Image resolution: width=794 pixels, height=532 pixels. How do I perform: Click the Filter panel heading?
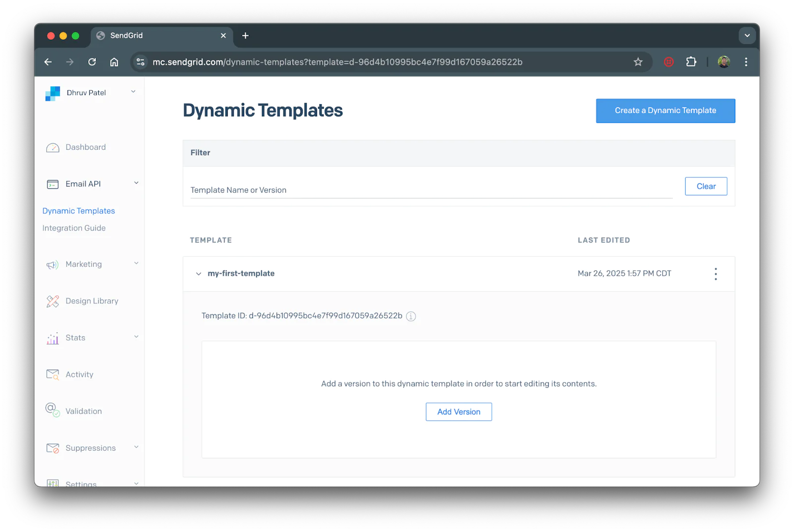coord(200,153)
